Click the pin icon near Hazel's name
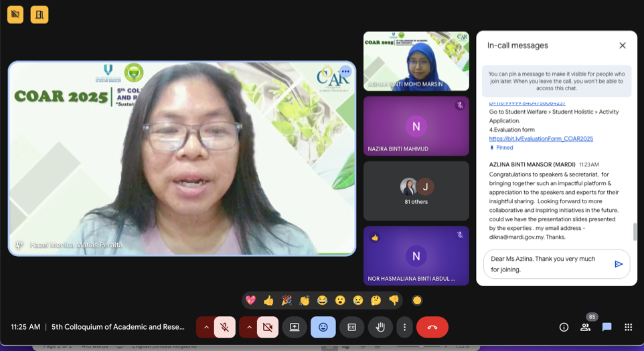The image size is (644, 351). click(x=19, y=245)
